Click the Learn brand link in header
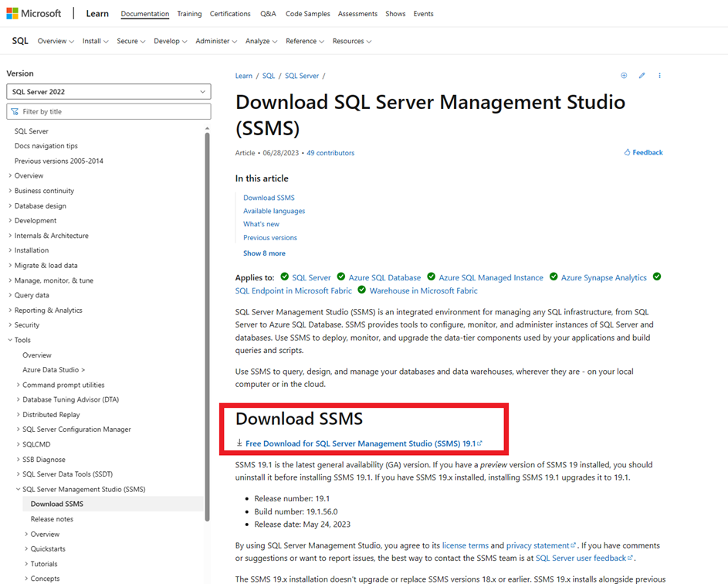728x584 pixels. pyautogui.click(x=97, y=13)
